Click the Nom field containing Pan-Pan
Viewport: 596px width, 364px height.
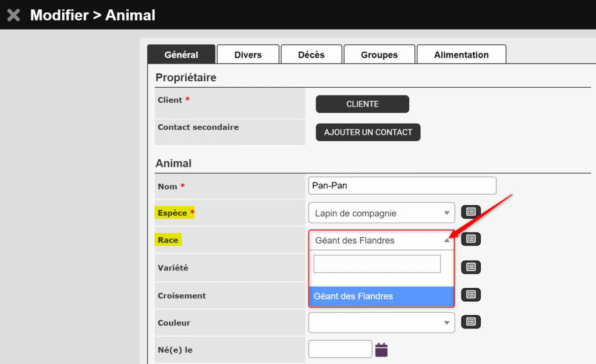coord(402,186)
